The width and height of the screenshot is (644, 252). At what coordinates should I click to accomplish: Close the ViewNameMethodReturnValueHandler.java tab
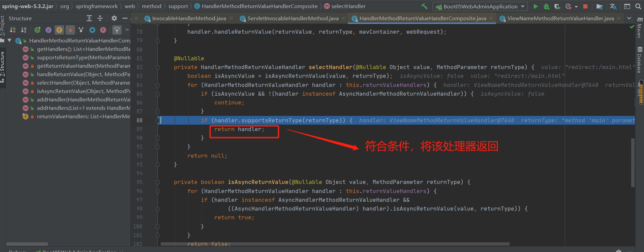pos(619,19)
